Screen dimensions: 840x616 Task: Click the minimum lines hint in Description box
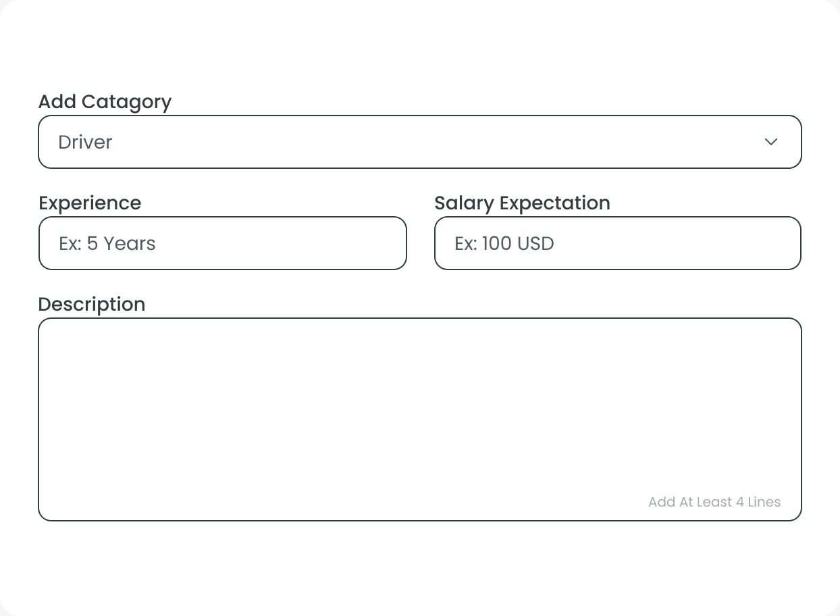coord(714,502)
